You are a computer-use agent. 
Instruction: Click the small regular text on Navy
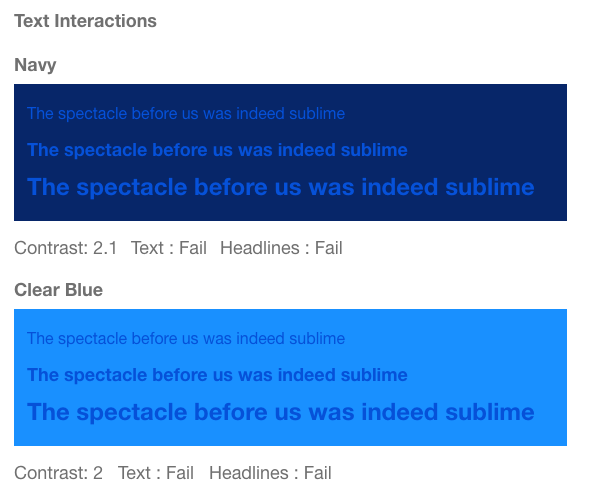point(186,113)
